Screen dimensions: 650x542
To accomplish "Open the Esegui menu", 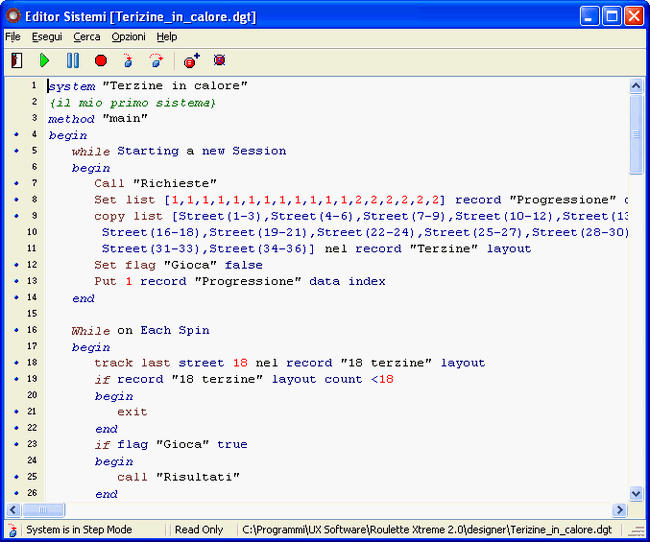I will coord(47,37).
